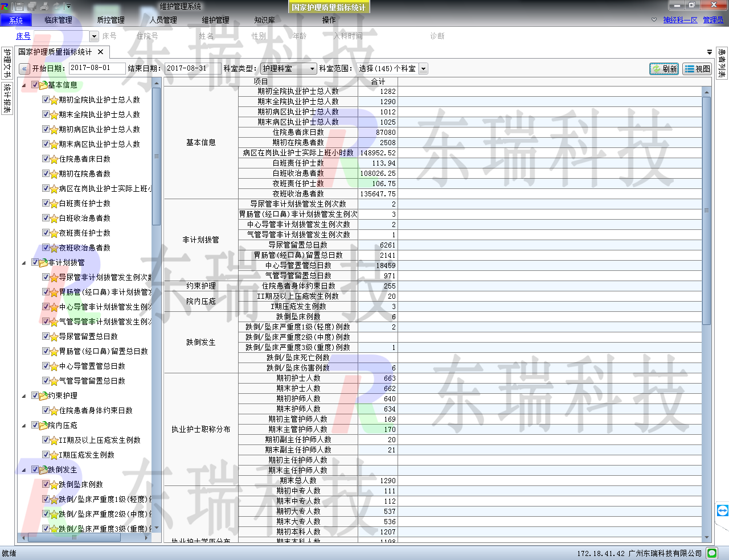
Task: Click star icon of 跌倒坠床例数
Action: tap(54, 485)
